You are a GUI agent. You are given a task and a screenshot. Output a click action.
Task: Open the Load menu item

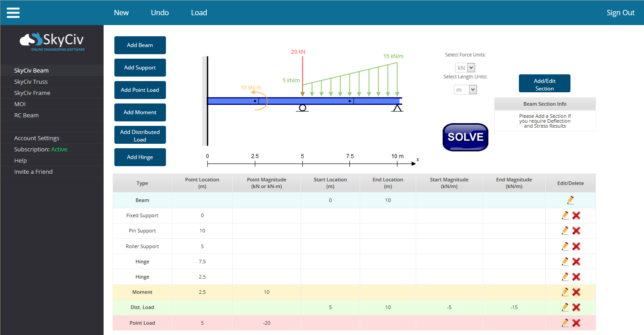pos(199,13)
